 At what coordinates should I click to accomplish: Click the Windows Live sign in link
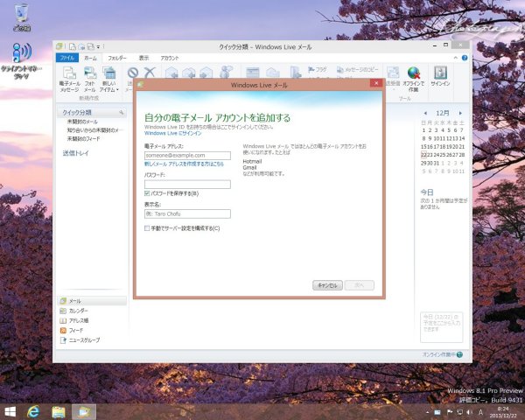click(x=172, y=133)
